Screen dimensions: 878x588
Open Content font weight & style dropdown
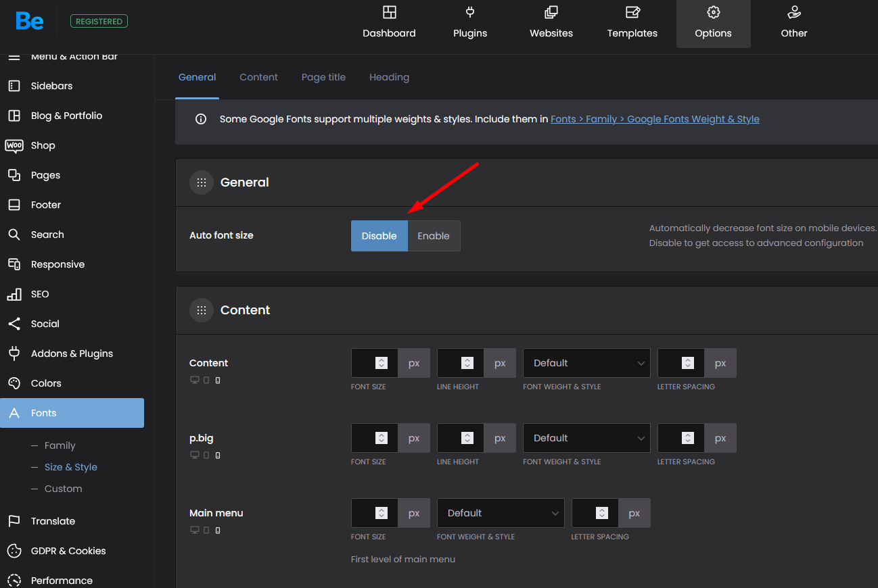[586, 363]
